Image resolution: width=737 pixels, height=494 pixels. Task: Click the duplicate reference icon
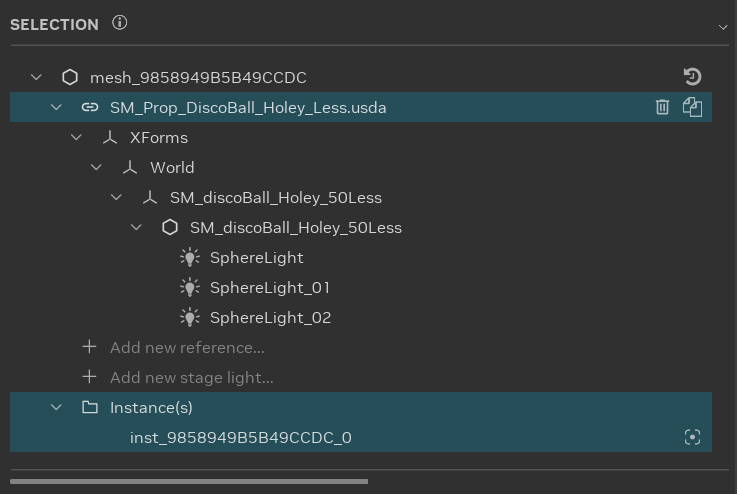tap(692, 107)
